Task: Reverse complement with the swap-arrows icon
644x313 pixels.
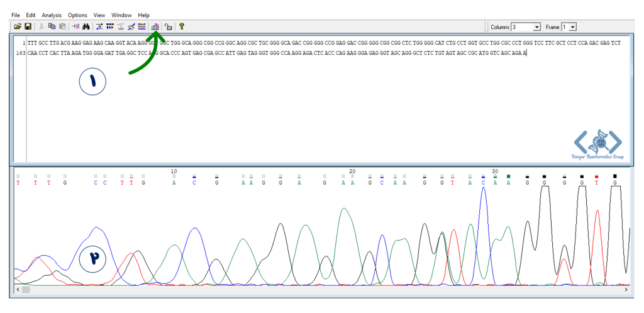Action: (99, 26)
